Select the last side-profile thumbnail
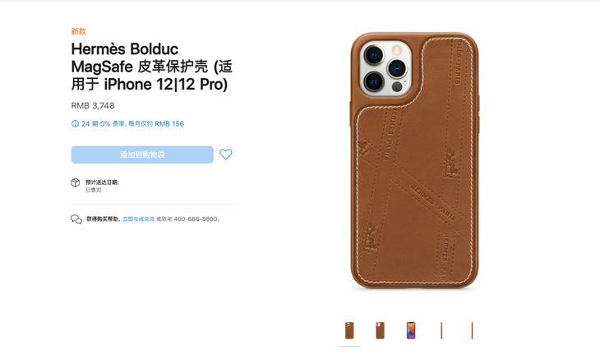This screenshot has width=600, height=364. coord(473,330)
